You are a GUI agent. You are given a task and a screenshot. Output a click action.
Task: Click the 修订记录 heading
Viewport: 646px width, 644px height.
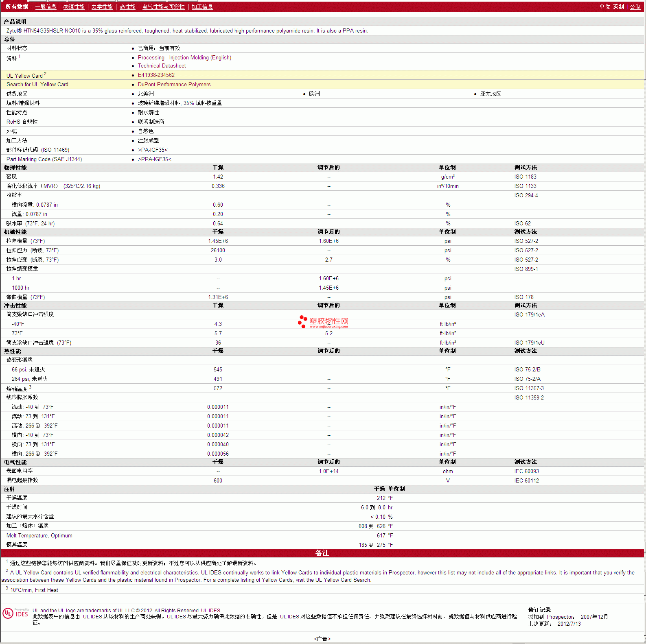(539, 610)
